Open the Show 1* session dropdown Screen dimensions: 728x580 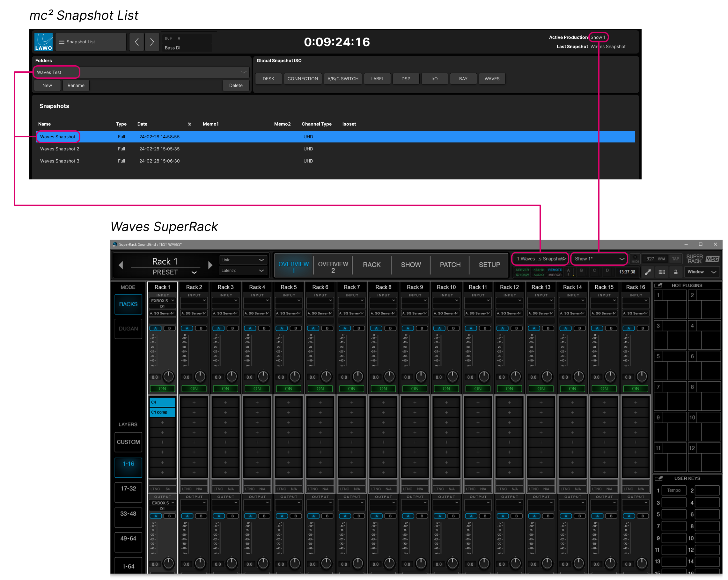click(x=599, y=259)
